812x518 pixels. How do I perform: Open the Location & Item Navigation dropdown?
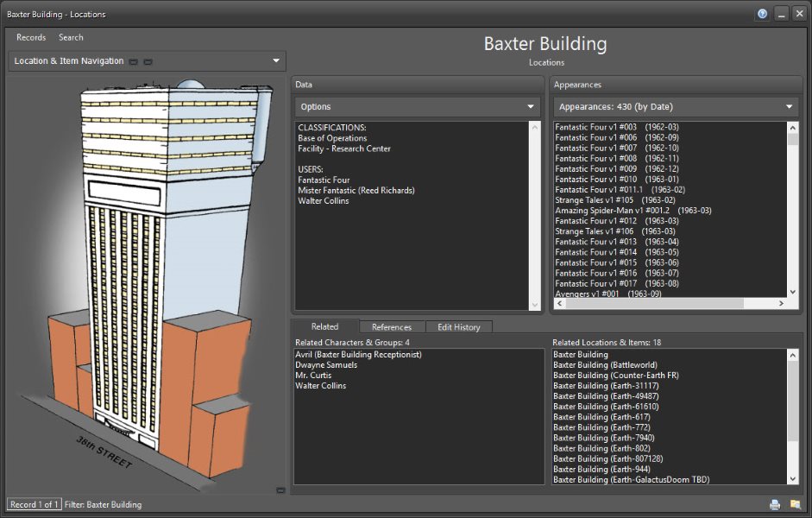click(148, 60)
